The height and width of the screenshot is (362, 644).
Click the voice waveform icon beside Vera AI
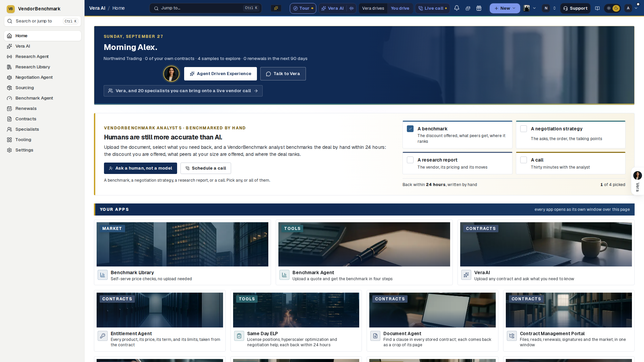coord(351,8)
